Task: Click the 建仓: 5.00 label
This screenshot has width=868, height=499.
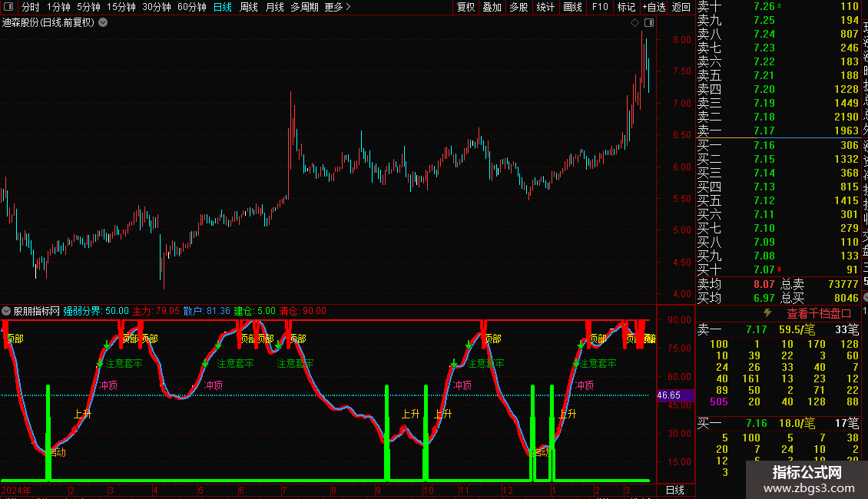Action: click(x=255, y=311)
